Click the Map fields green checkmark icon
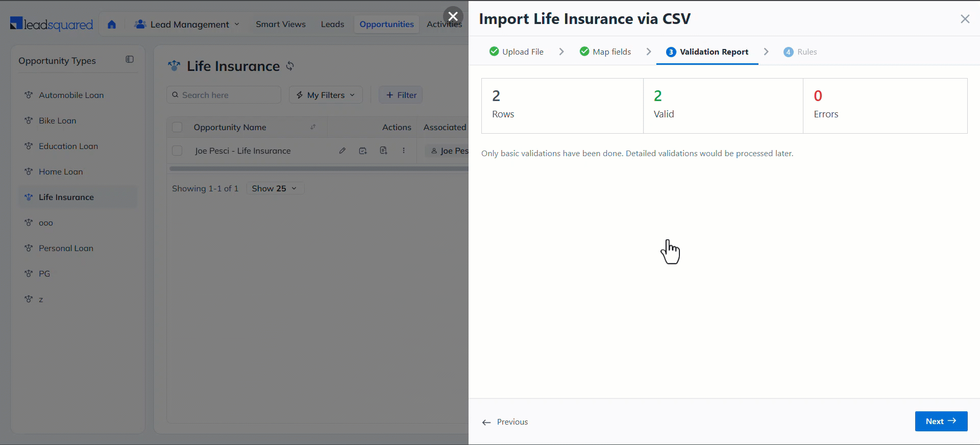 [x=584, y=52]
